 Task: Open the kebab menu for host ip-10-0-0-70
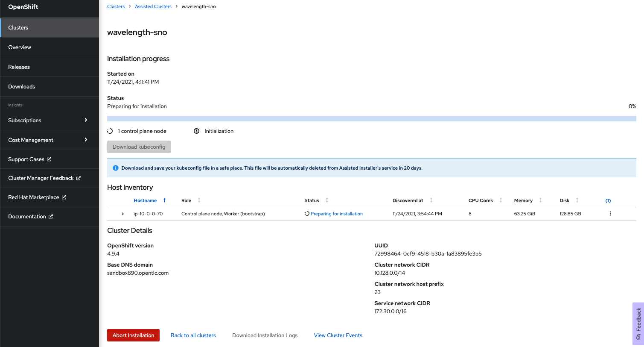(x=610, y=214)
